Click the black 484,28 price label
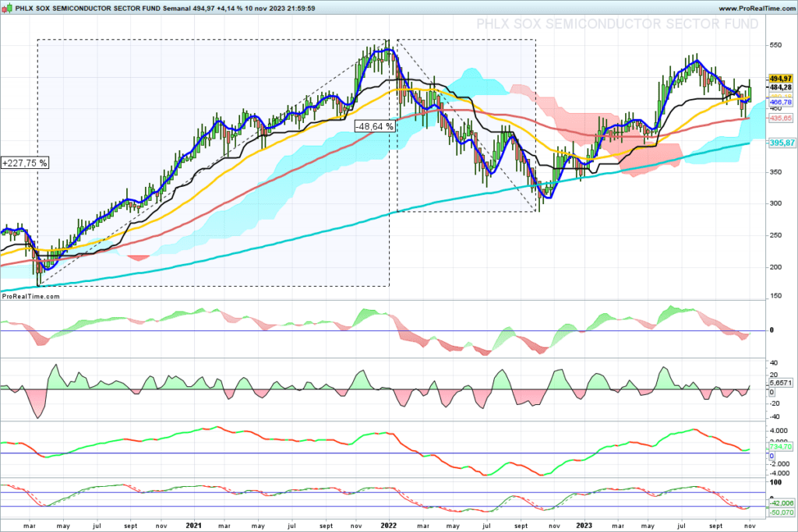This screenshot has width=798, height=532. tap(780, 87)
